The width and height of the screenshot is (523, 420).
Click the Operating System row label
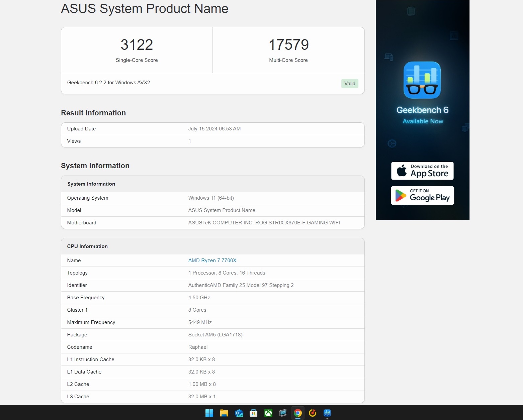[x=88, y=198]
